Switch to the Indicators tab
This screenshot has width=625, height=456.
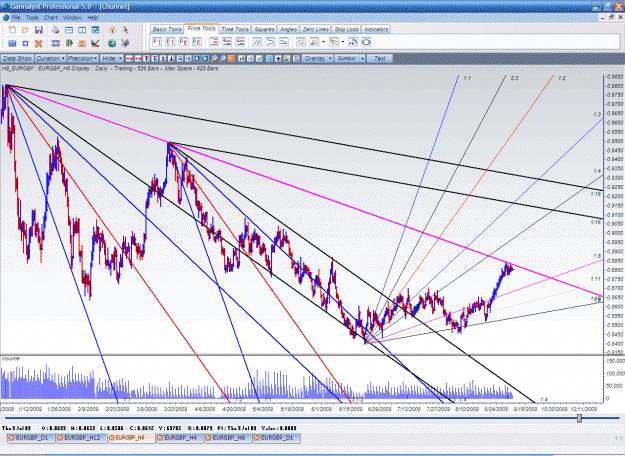[x=376, y=29]
